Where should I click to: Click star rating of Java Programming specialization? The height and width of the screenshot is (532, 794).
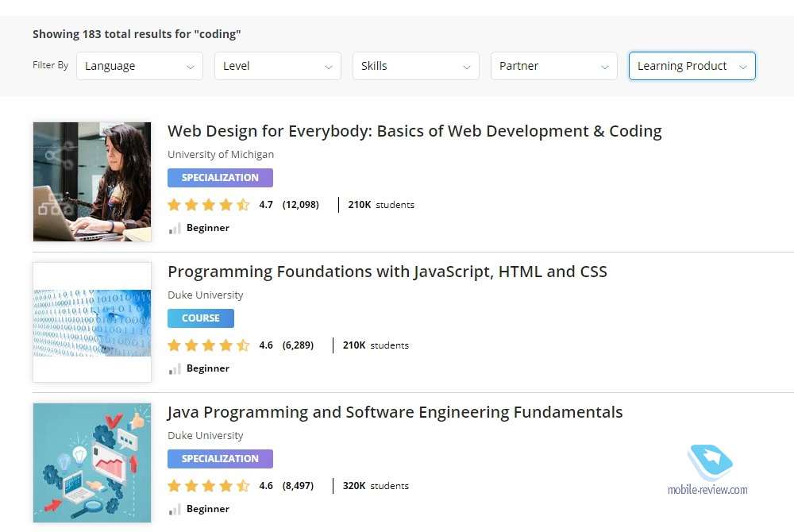coord(209,486)
